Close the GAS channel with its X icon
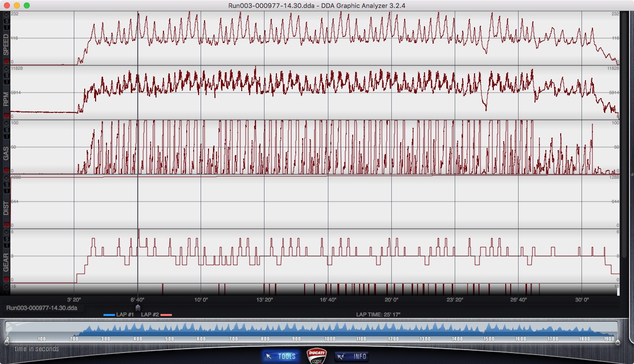634x364 pixels. click(6, 123)
